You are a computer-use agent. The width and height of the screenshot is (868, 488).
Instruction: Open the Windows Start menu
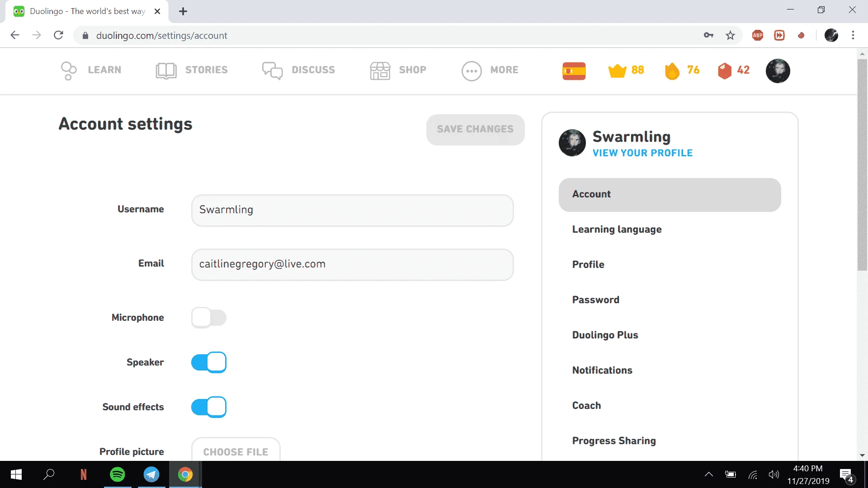point(16,474)
